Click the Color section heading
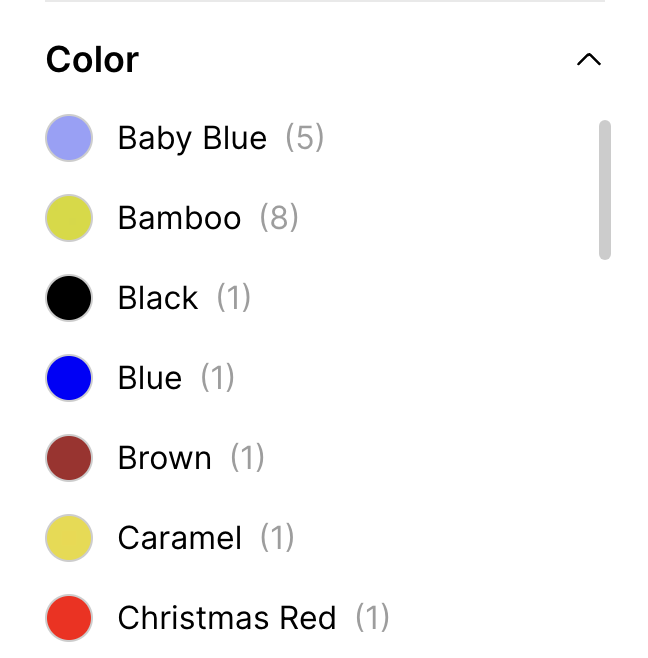 (93, 60)
